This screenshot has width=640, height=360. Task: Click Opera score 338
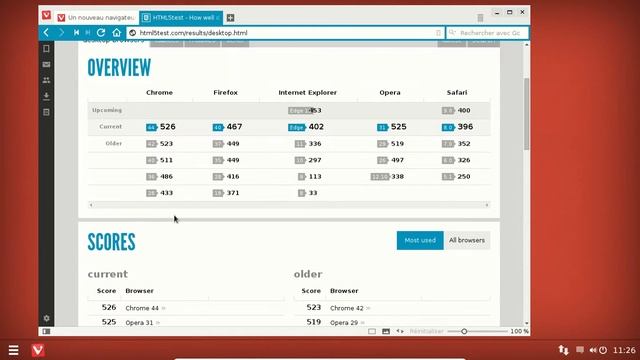pos(397,176)
